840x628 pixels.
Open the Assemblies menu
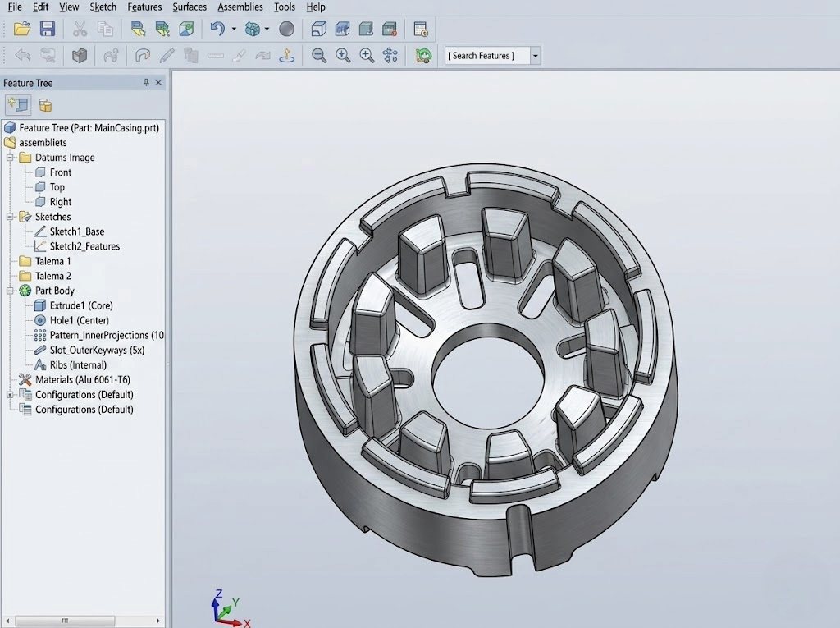240,7
